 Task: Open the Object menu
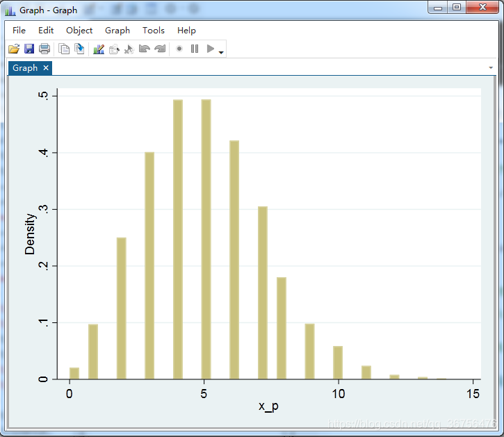coord(79,30)
